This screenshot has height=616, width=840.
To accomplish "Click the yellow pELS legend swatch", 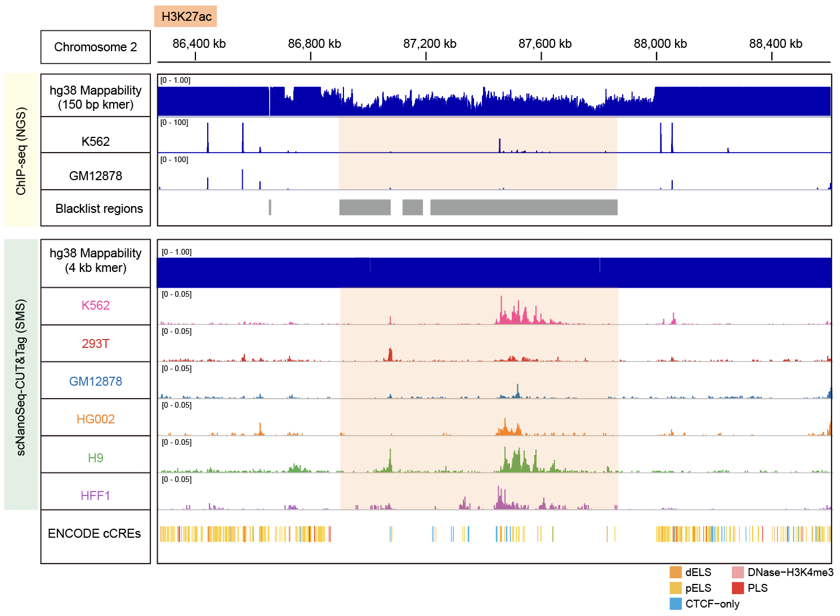I will coord(675,588).
